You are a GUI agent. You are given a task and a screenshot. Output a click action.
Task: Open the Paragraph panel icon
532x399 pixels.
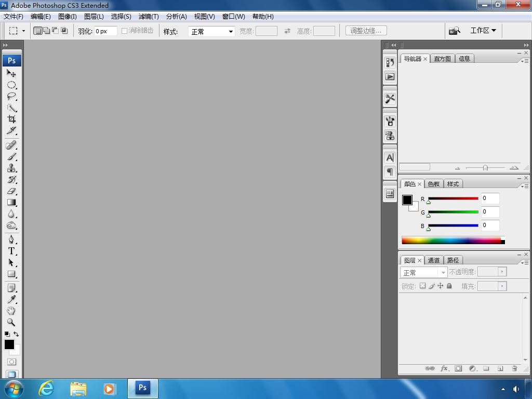coord(390,171)
